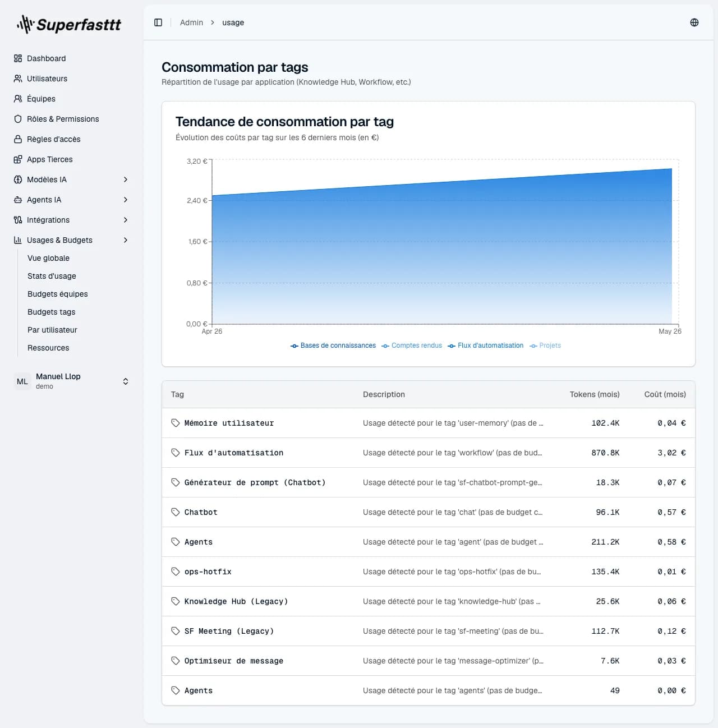
Task: Click the Admin breadcrumb
Action: tap(191, 22)
